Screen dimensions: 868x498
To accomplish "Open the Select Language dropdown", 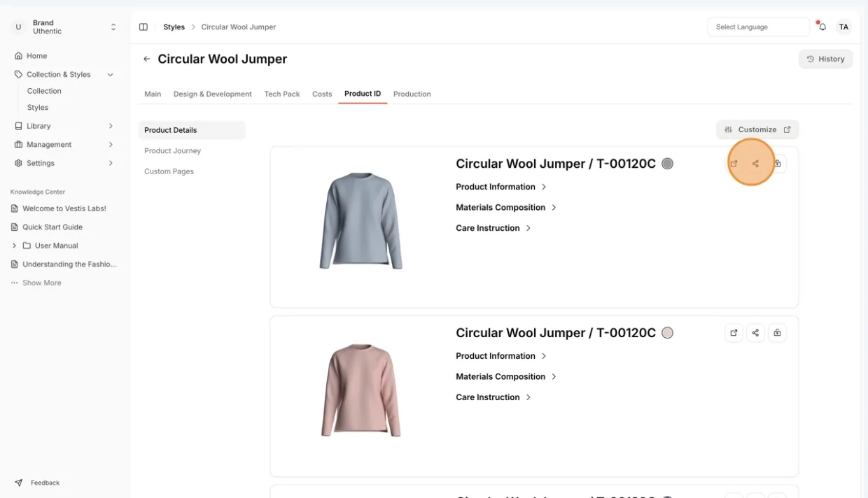I will point(758,27).
